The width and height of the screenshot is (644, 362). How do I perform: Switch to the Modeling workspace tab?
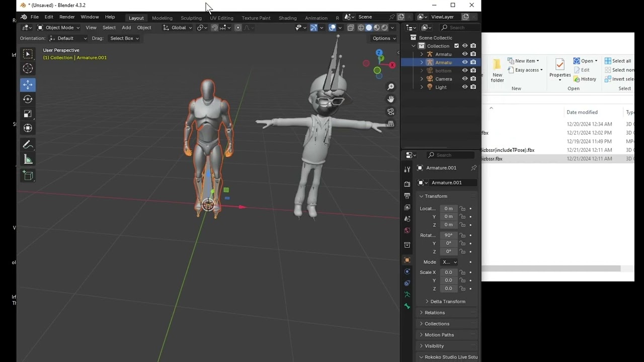(x=162, y=18)
